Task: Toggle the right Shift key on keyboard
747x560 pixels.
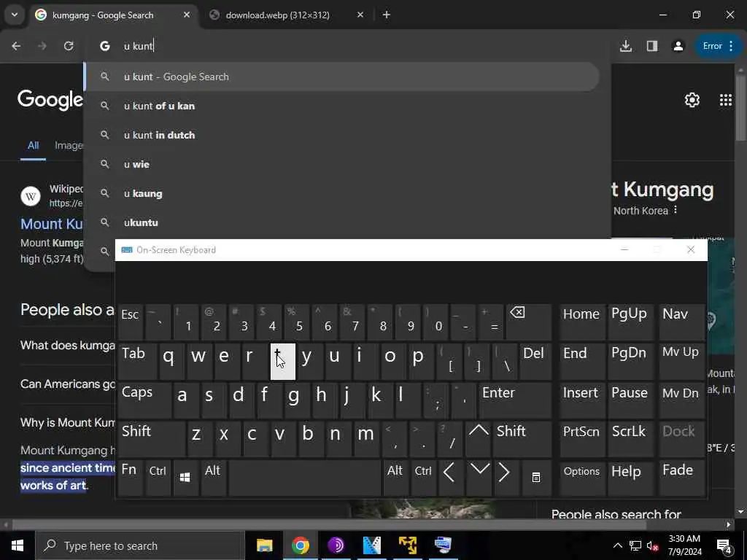Action: tap(522, 439)
